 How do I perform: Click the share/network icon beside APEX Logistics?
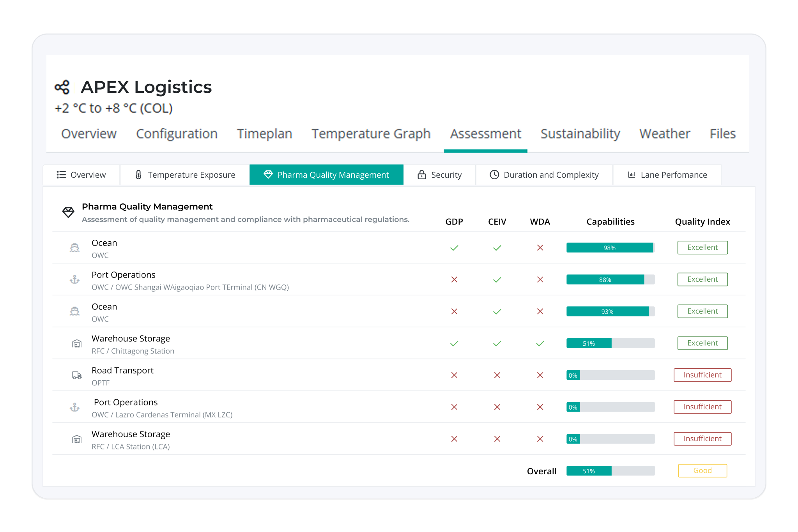pyautogui.click(x=62, y=87)
